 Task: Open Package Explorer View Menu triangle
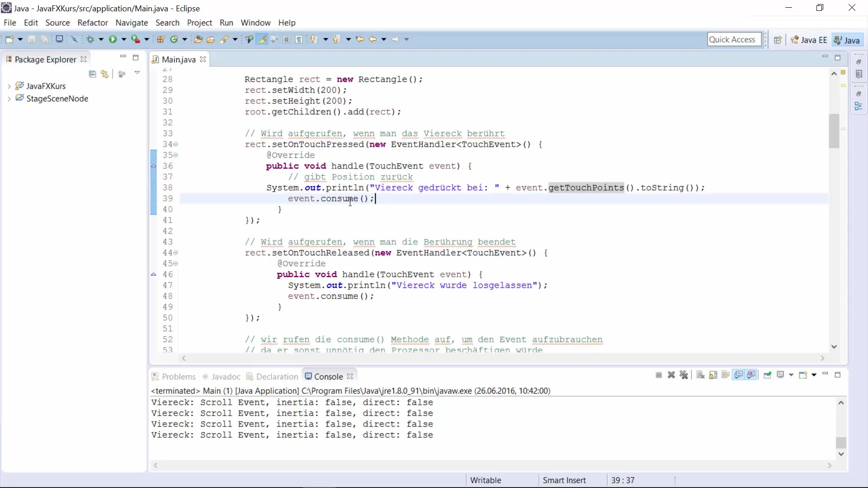click(x=137, y=73)
